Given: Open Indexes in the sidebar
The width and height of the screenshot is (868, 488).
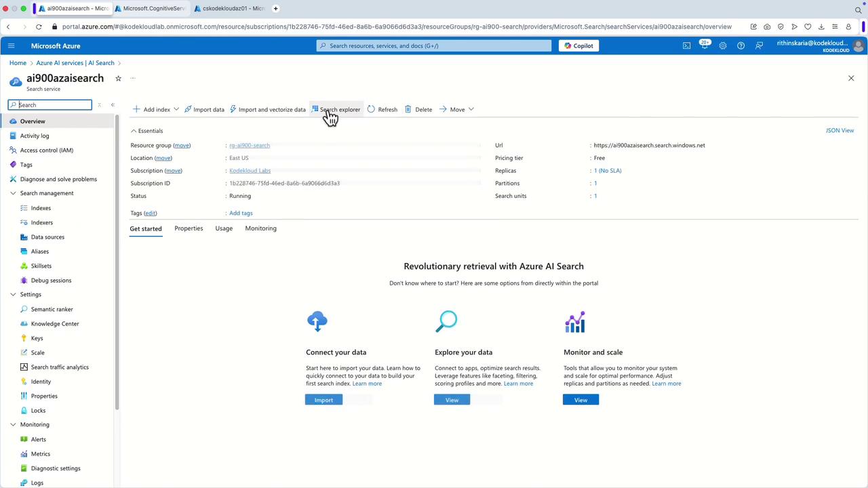Looking at the screenshot, I should (41, 208).
